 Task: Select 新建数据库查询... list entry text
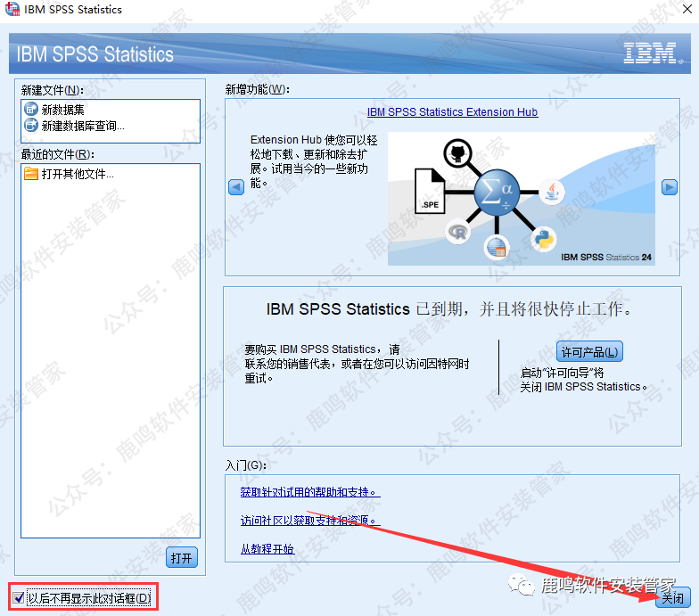click(x=83, y=127)
